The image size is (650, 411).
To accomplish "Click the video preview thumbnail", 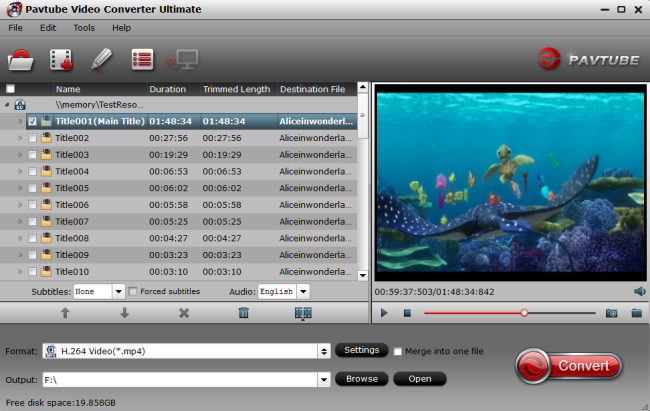I will 510,181.
